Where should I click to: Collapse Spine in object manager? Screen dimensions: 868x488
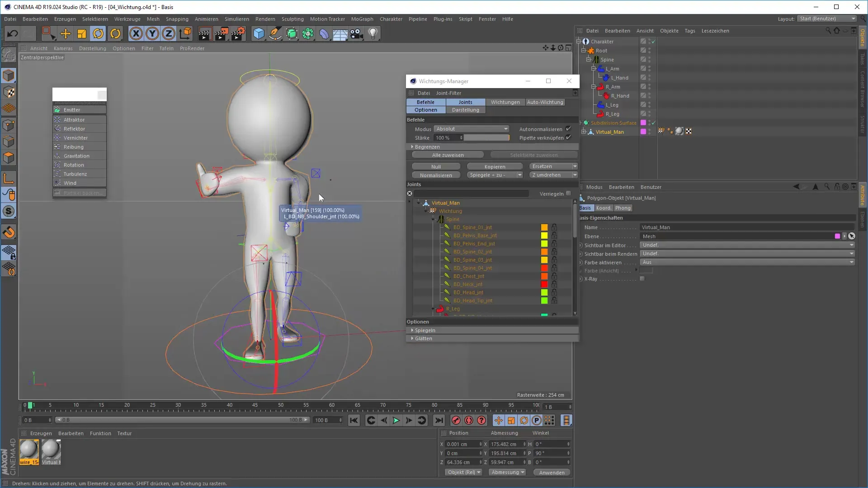589,60
